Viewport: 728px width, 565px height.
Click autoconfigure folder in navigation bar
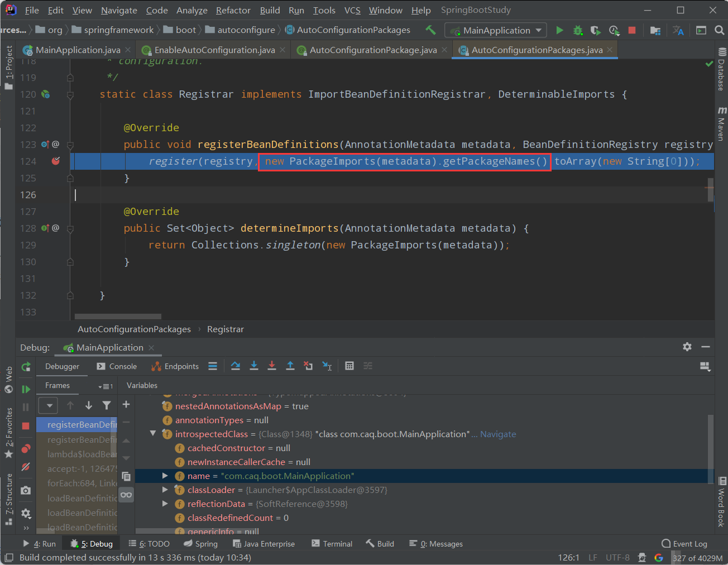240,30
